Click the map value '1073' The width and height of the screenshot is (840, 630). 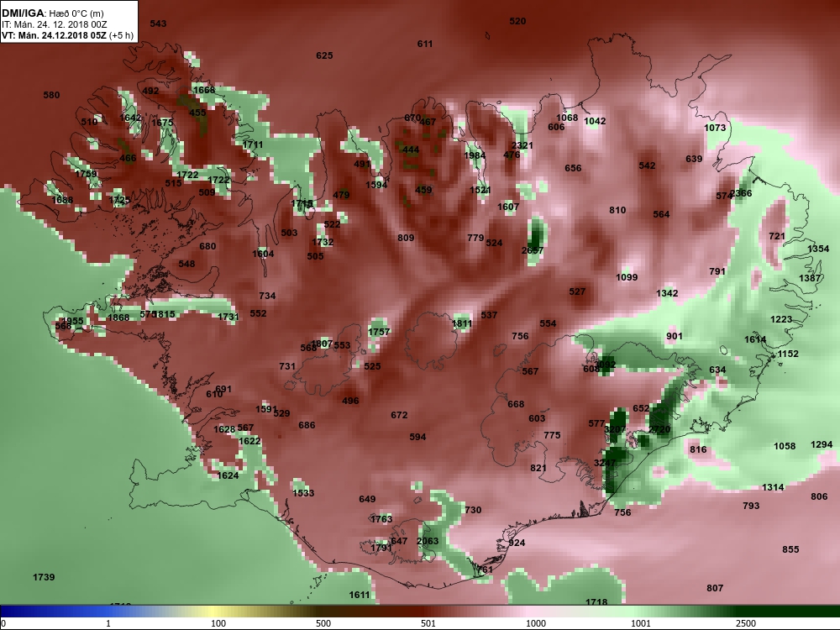point(715,128)
